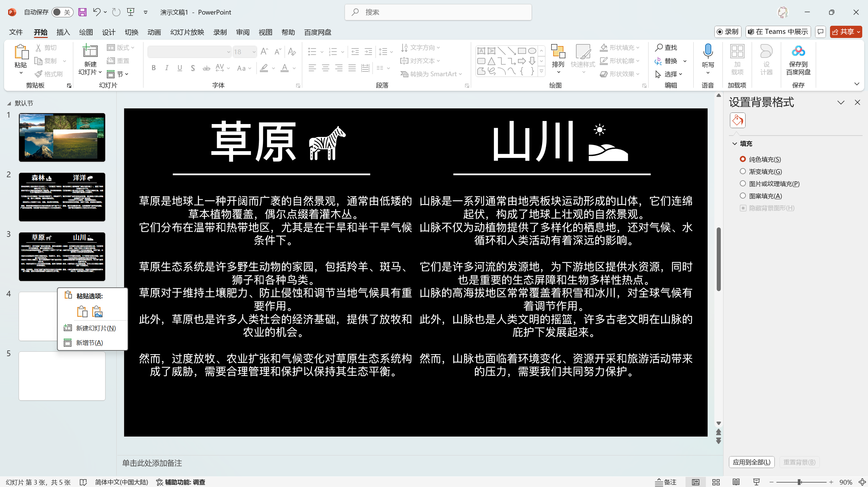Click New Slide (新建幻灯片(N)) context menu item

pyautogui.click(x=93, y=328)
